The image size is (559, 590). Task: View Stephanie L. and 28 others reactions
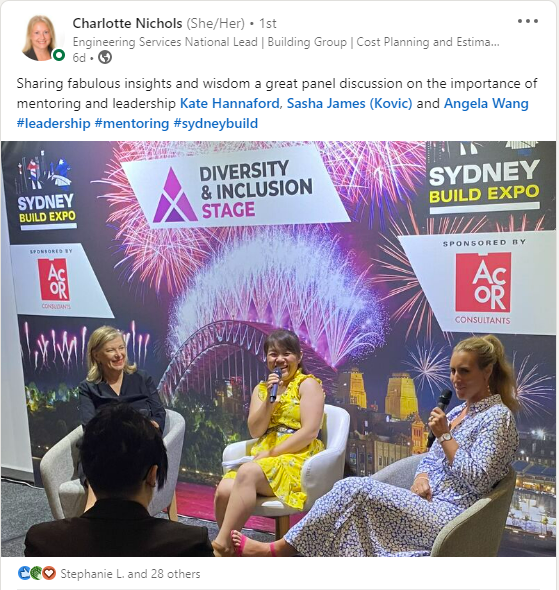point(130,573)
